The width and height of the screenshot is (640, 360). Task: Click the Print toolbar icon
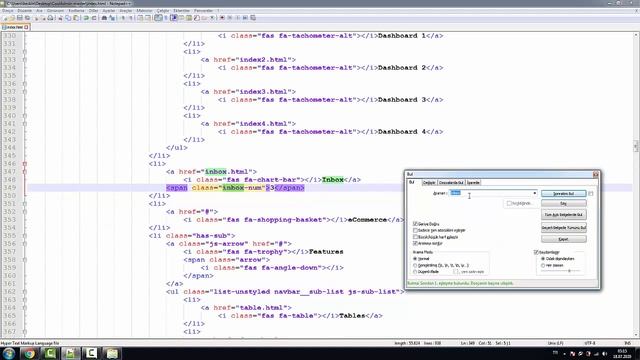tap(50, 18)
